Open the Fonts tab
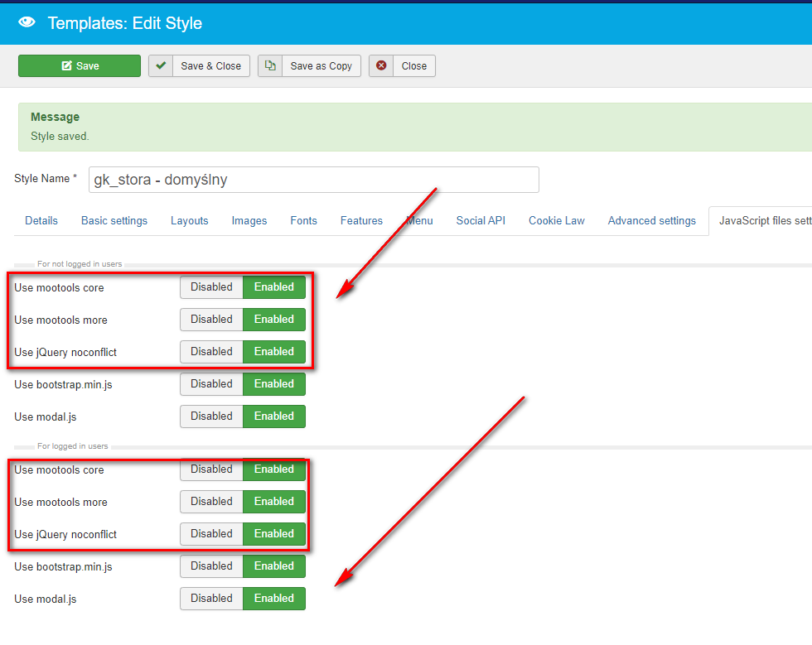This screenshot has height=645, width=812. coord(303,220)
